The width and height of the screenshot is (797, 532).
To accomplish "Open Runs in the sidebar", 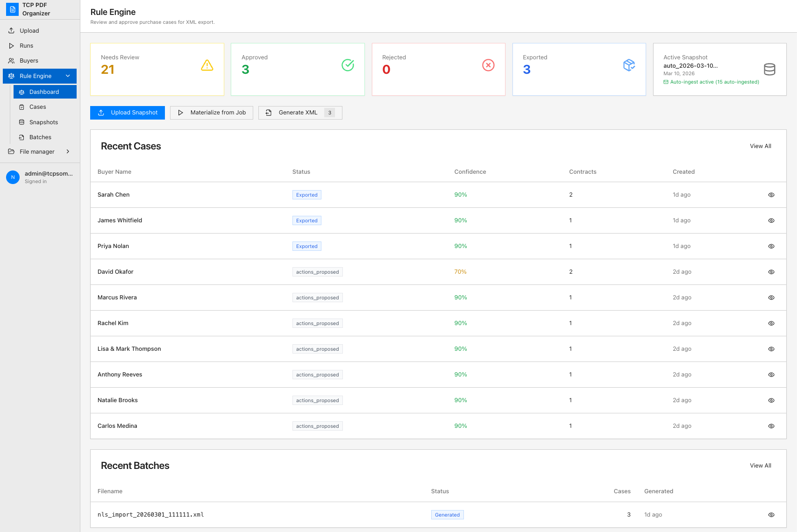I will [40, 46].
